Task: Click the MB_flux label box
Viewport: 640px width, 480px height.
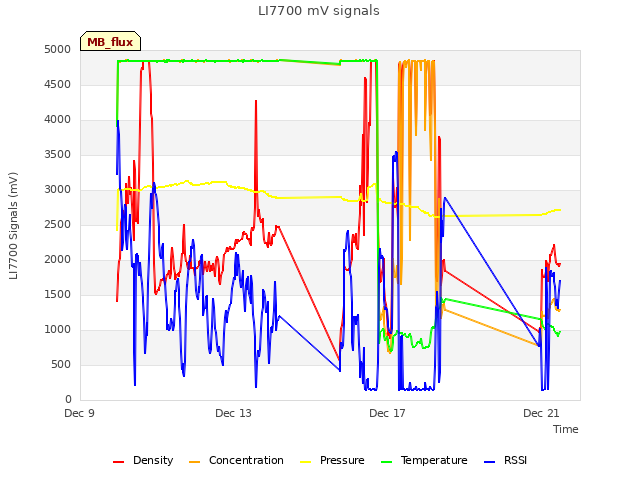Action: 110,41
